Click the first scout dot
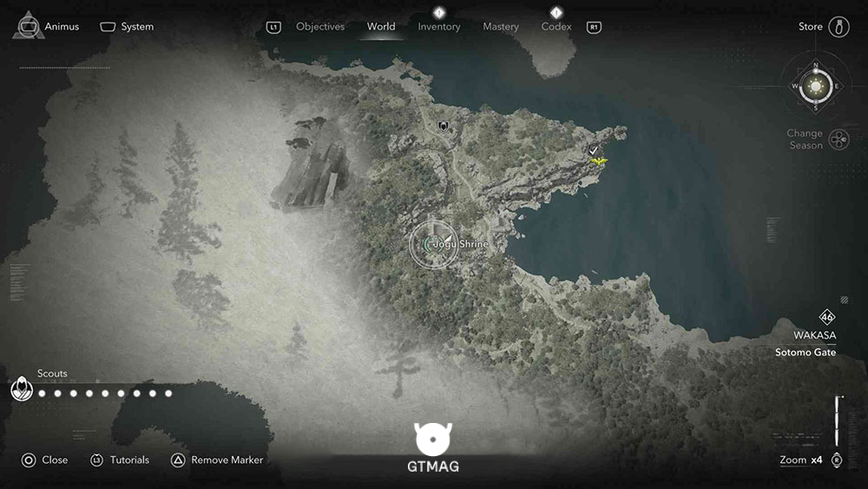Viewport: 868px width, 489px height. point(42,393)
